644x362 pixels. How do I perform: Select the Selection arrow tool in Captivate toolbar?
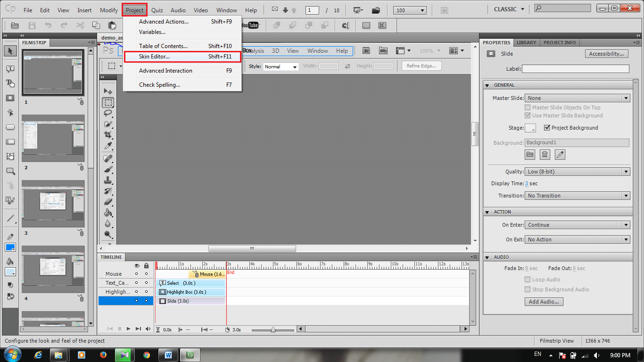tap(10, 51)
